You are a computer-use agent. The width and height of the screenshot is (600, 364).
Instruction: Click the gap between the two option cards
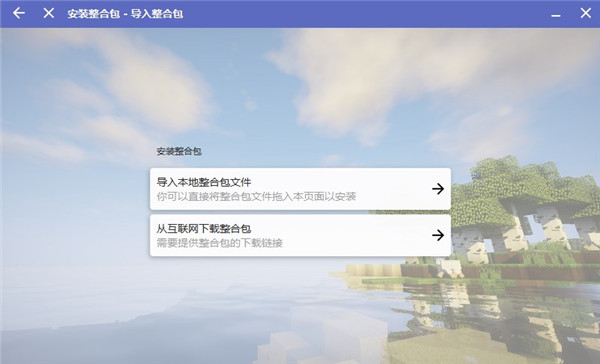300,212
